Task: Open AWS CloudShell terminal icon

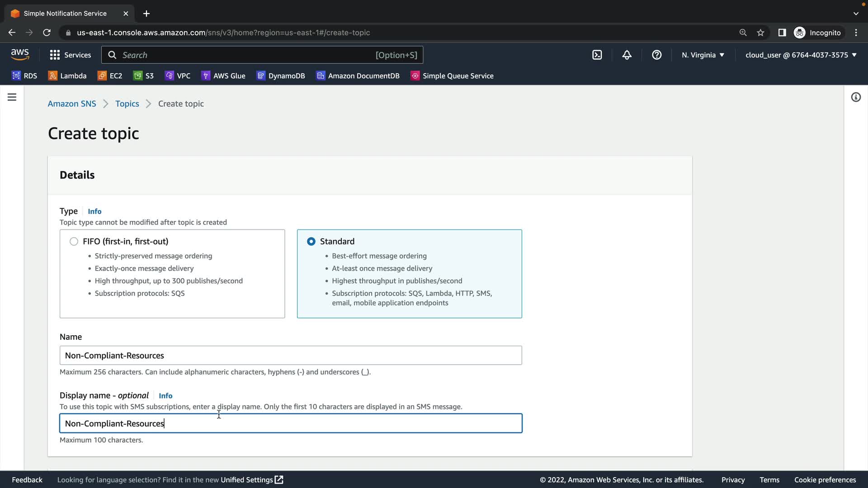Action: coord(597,55)
